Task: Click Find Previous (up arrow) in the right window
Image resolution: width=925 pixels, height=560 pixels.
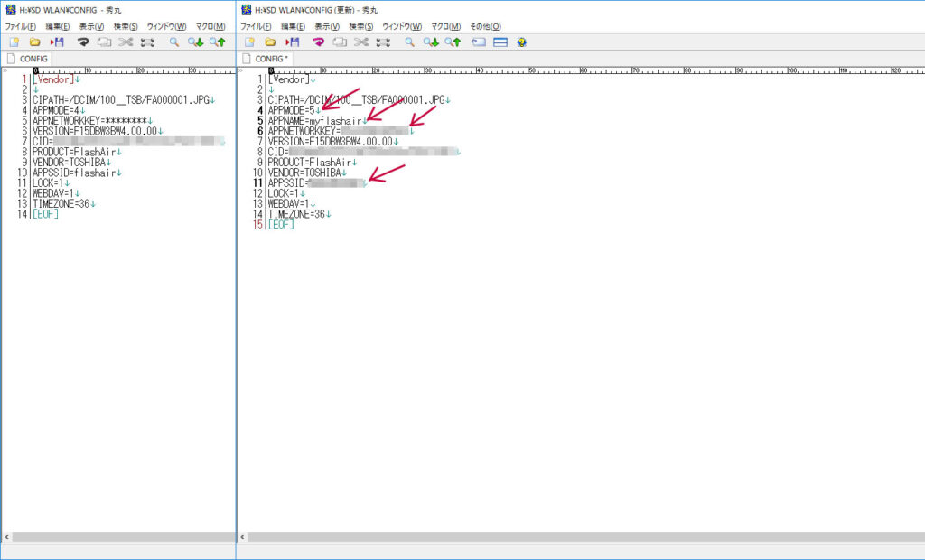Action: (453, 42)
